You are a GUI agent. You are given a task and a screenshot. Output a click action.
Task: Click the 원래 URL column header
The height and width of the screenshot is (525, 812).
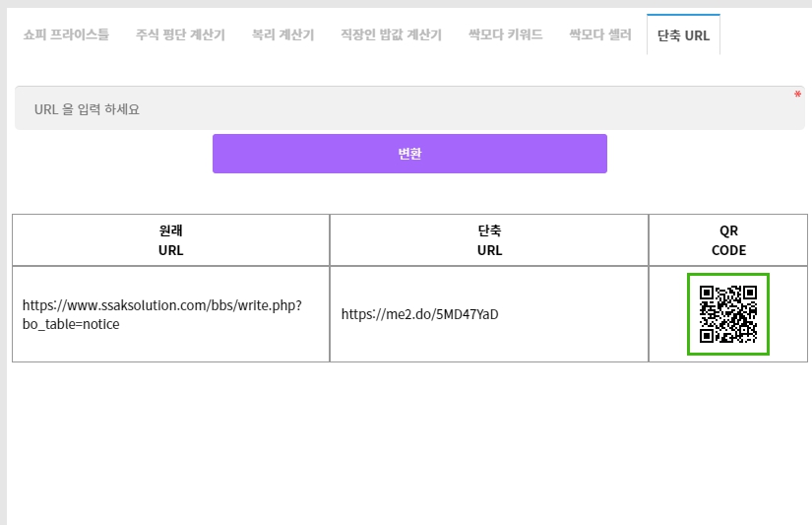171,240
